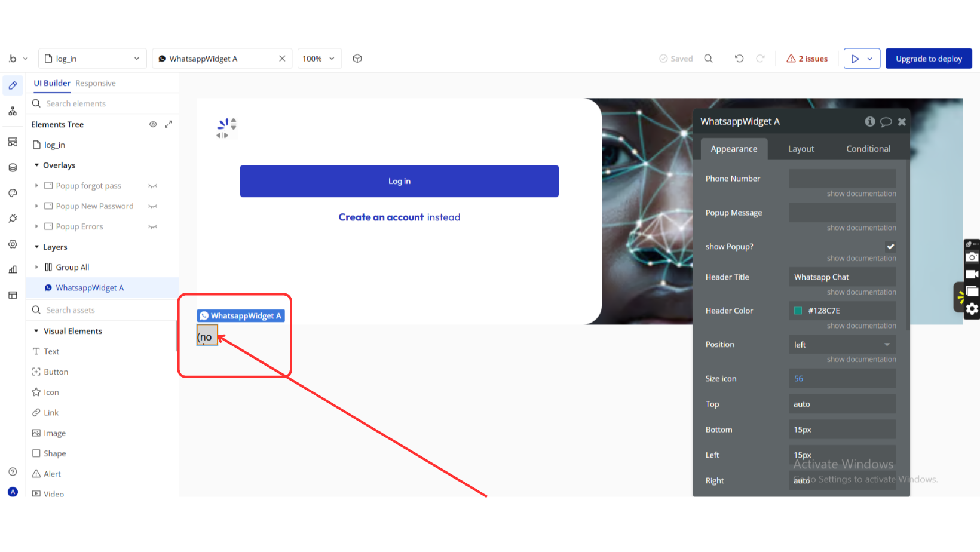Toggle visibility of Popup forgot pass
This screenshot has height=552, width=980.
pyautogui.click(x=153, y=186)
